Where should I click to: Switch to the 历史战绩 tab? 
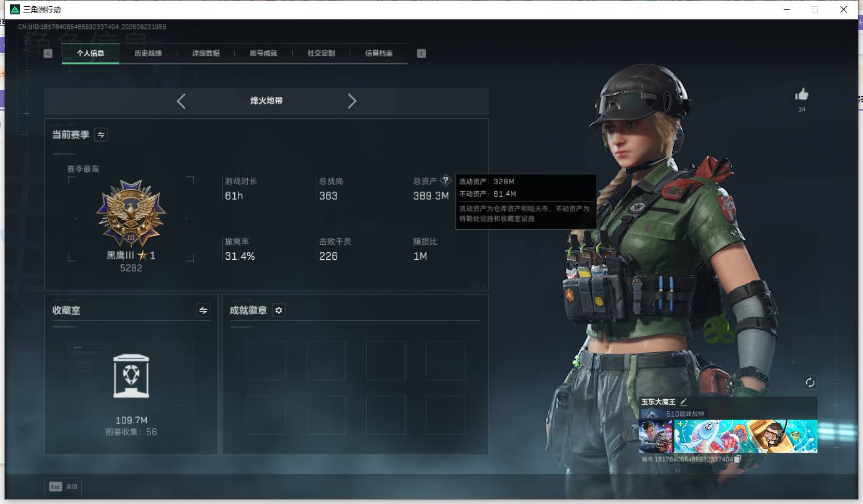pos(148,53)
